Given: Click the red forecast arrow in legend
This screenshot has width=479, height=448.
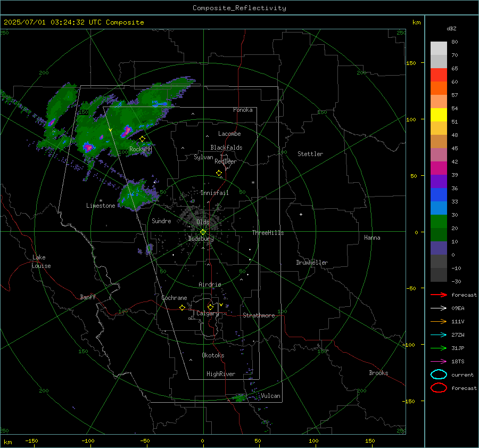Looking at the screenshot, I should tap(439, 295).
